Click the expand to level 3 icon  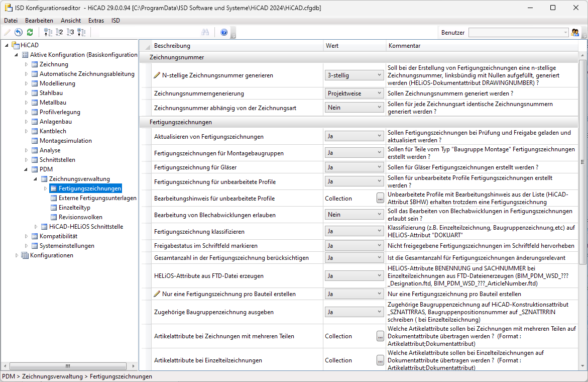[70, 32]
